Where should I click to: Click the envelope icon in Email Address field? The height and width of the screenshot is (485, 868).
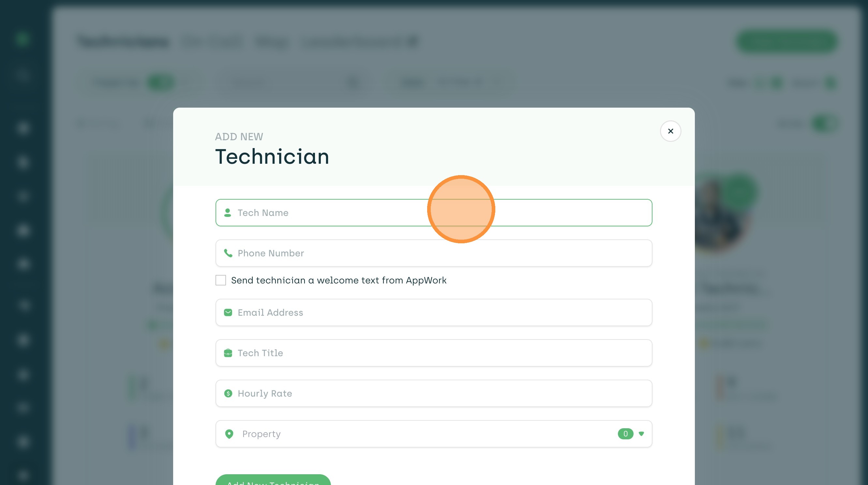pos(228,312)
